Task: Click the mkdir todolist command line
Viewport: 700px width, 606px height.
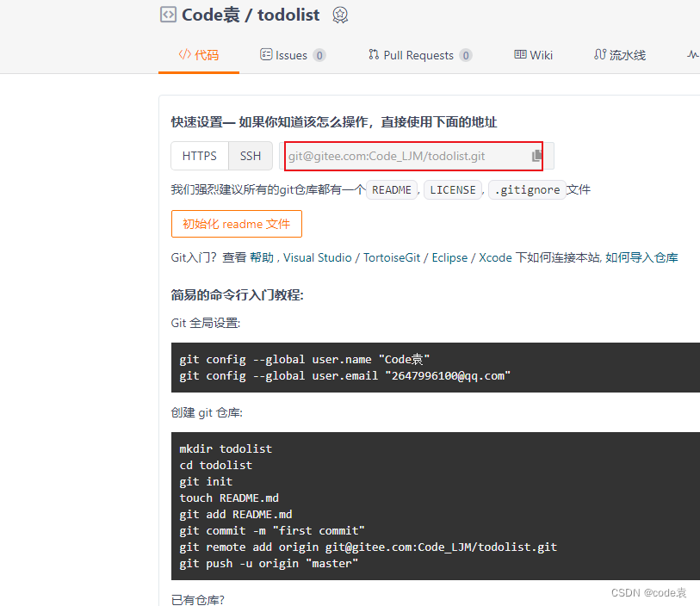Action: (x=226, y=448)
